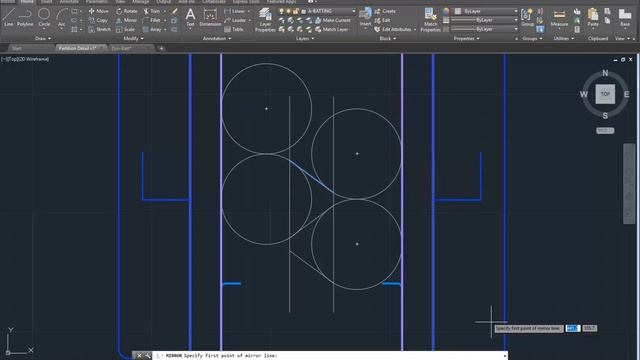Open the Dimension tool
Image resolution: width=640 pixels, height=360 pixels.
tap(210, 17)
